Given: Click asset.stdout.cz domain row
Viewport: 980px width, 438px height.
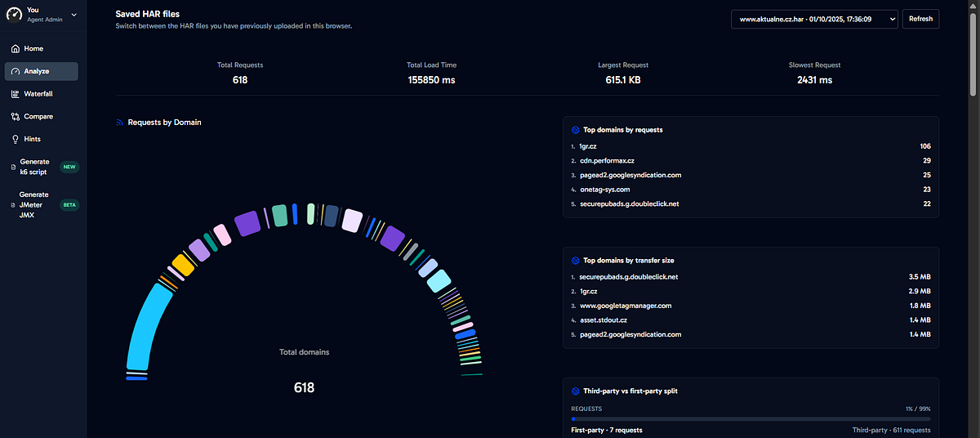Looking at the screenshot, I should (x=751, y=320).
